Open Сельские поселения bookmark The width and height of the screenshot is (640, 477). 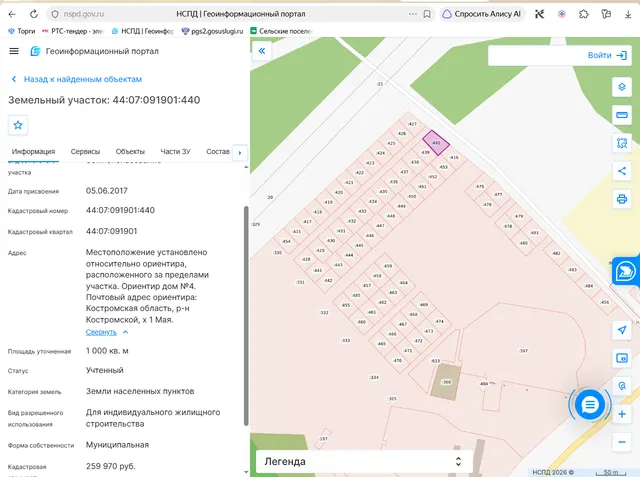pyautogui.click(x=281, y=31)
